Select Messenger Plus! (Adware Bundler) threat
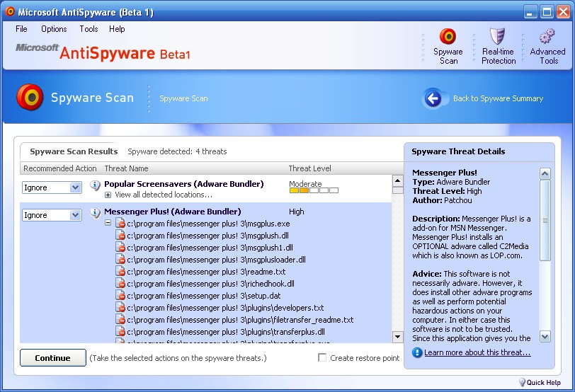Image resolution: width=575 pixels, height=392 pixels. click(172, 212)
